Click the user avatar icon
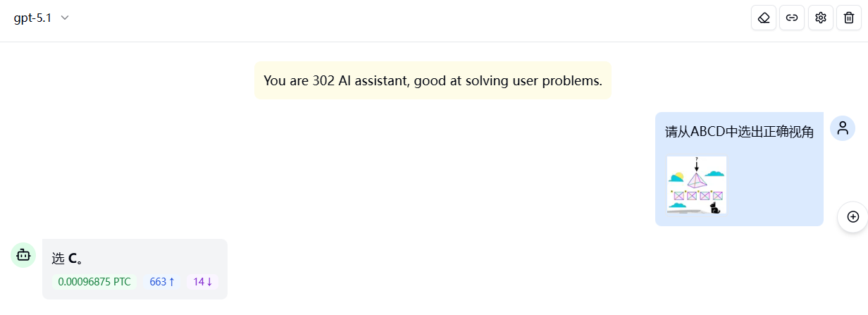This screenshot has height=315, width=868. [843, 128]
